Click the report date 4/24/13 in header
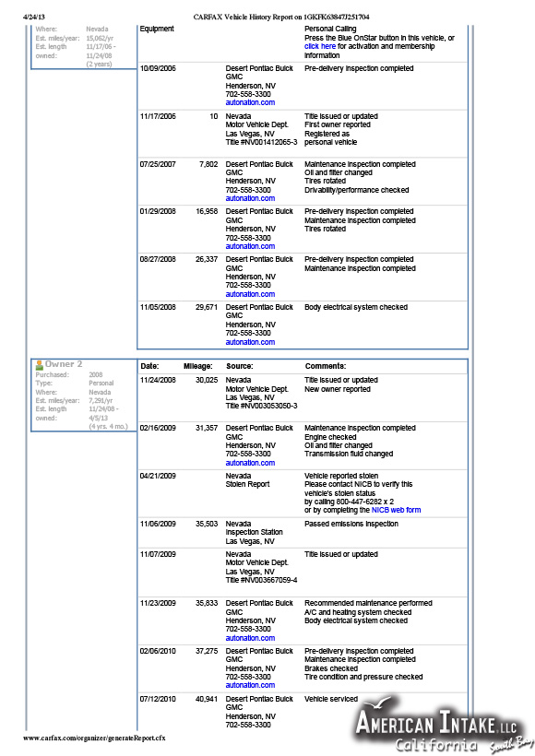 click(34, 17)
